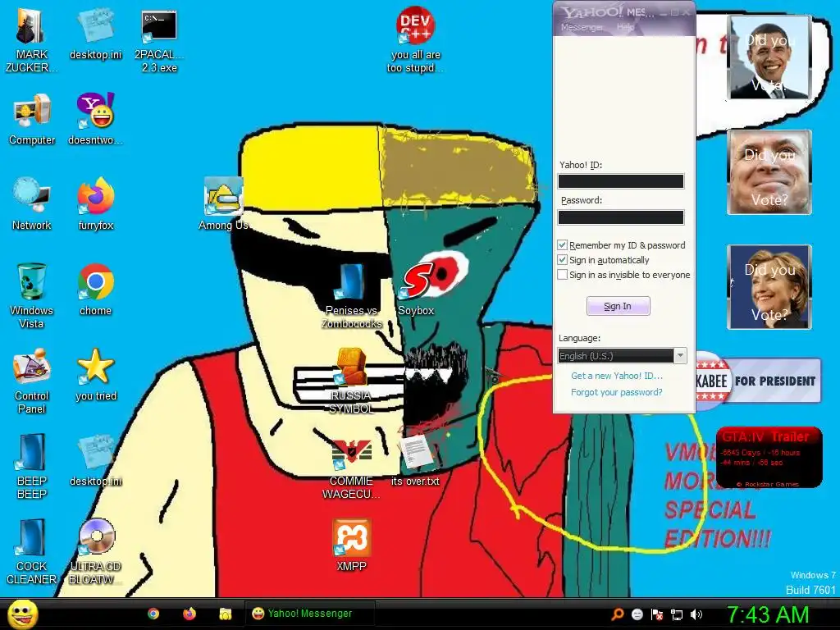The width and height of the screenshot is (840, 630).
Task: Enable 'Sign in as invisible to everyone'
Action: 562,275
